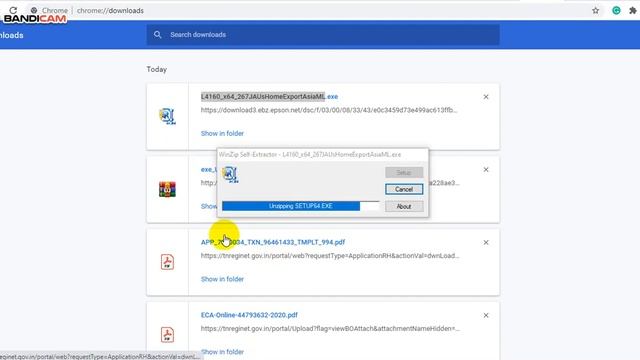Viewport: 640px width, 360px height.
Task: Click the Today date heading
Action: 157,69
